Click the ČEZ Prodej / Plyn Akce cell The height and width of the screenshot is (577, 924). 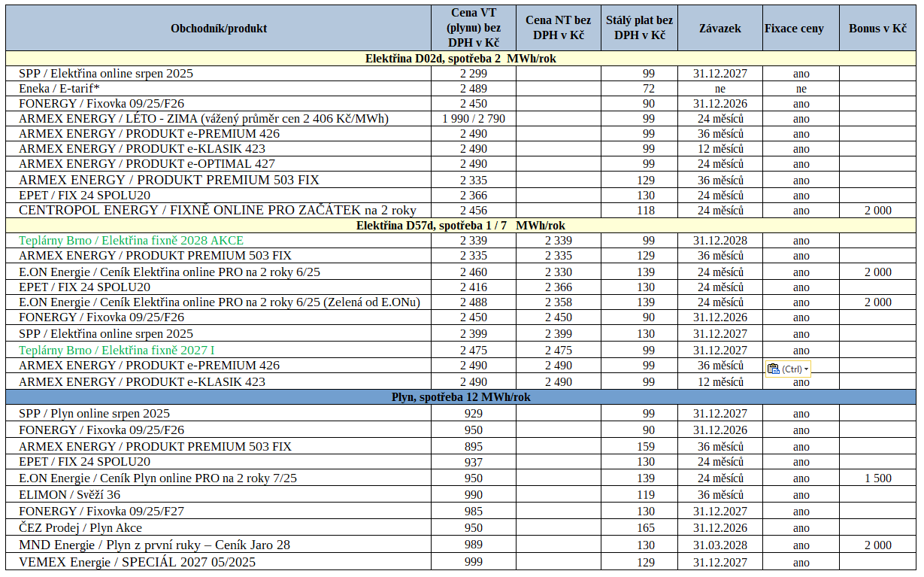219,528
